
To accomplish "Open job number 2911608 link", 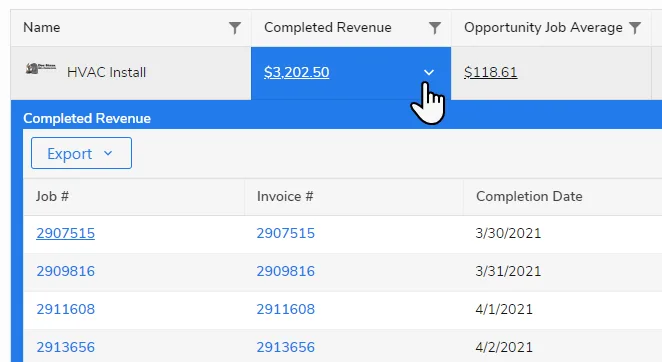I will point(65,309).
